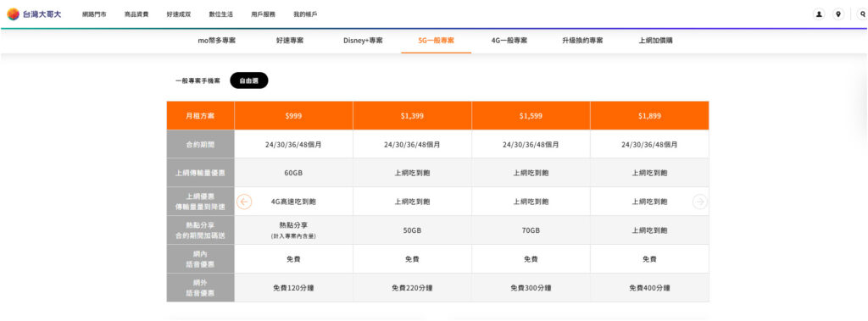Image resolution: width=868 pixels, height=321 pixels.
Task: Click 24/30/36/48個月 under the $1,899 plan
Action: coord(649,145)
